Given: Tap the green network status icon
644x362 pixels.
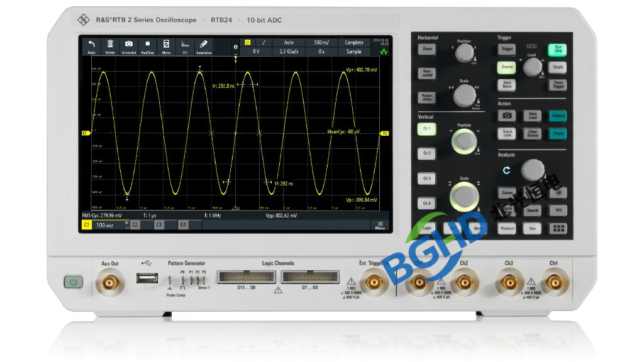Looking at the screenshot, I should [x=384, y=52].
